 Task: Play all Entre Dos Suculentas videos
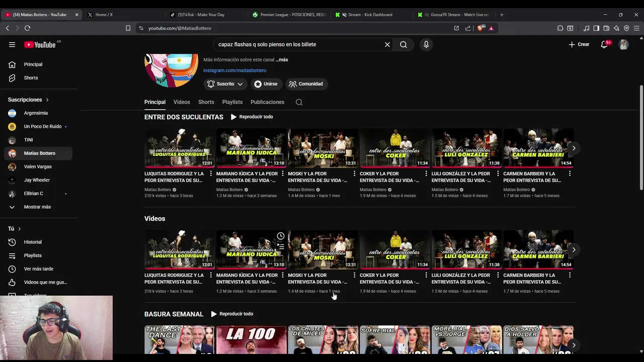tap(252, 117)
